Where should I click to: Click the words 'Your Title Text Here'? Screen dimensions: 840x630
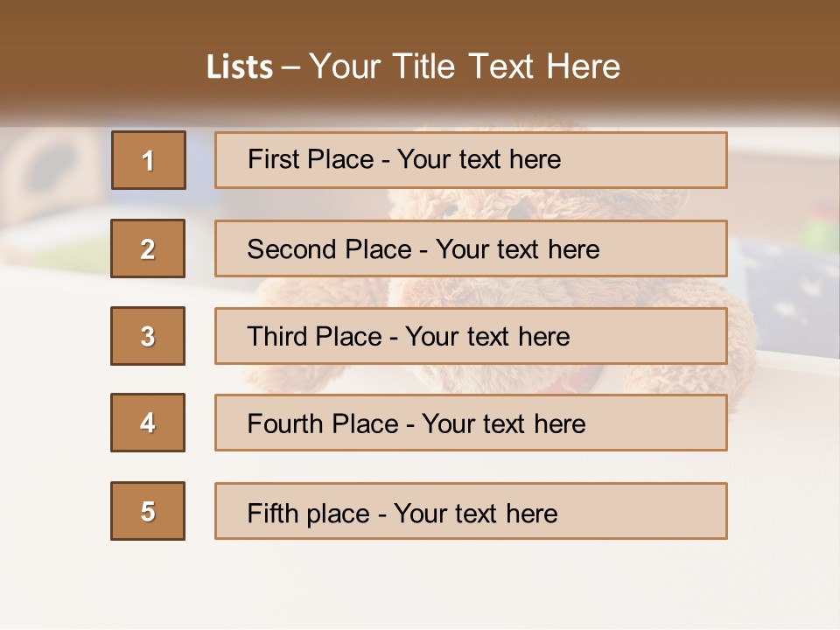[x=465, y=66]
